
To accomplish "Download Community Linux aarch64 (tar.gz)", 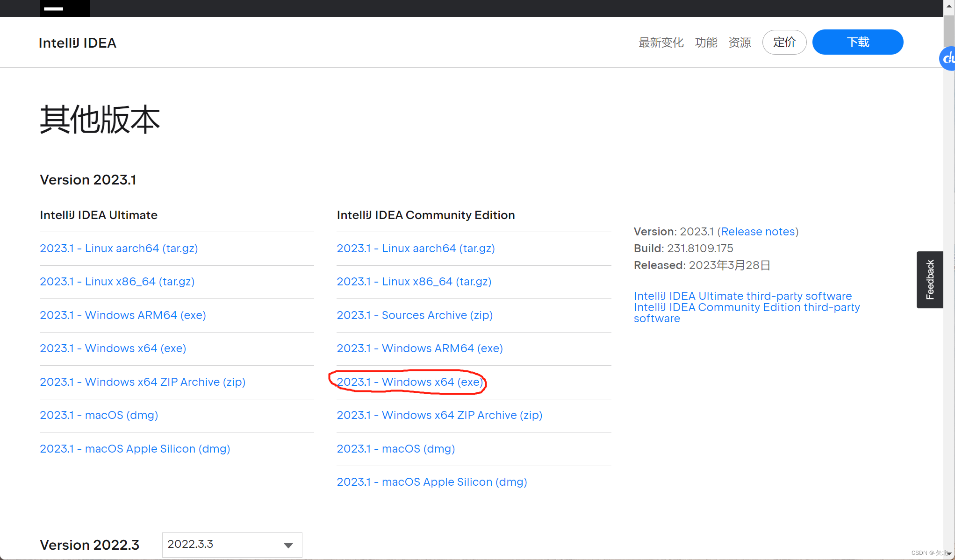I will point(415,248).
